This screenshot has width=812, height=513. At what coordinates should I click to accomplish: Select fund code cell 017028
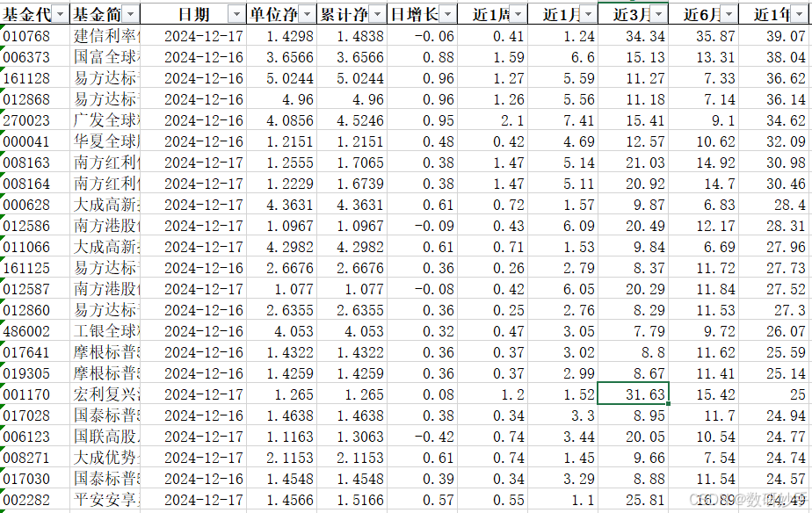click(35, 415)
